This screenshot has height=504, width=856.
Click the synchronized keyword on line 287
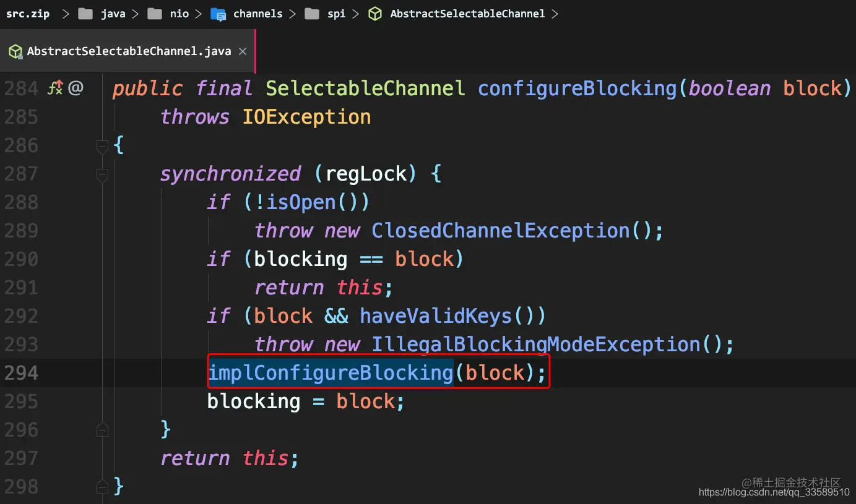click(231, 174)
